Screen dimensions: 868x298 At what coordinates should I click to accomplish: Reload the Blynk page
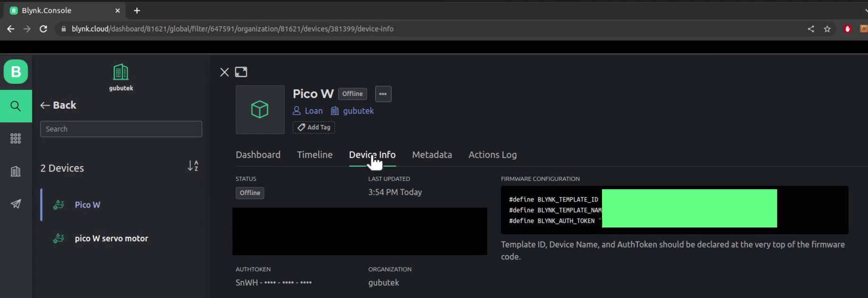coord(43,29)
